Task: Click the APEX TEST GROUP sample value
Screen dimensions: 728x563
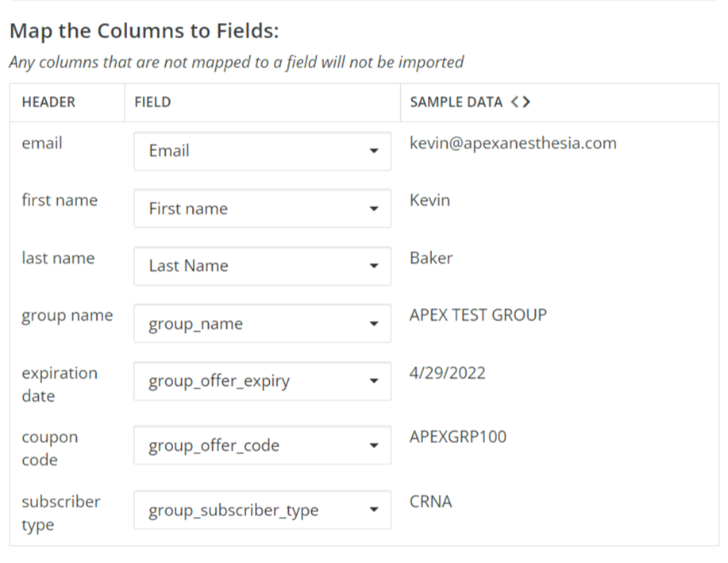Action: point(478,315)
